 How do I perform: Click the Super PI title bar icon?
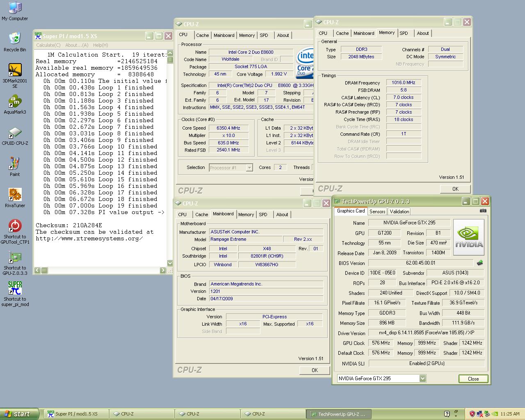[38, 36]
